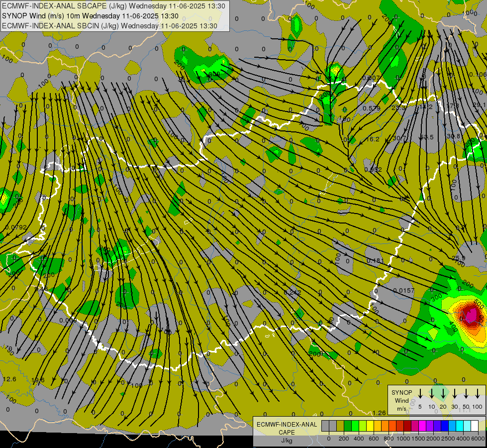
Task: Click the '16.2' value on the map
Action: (373, 139)
